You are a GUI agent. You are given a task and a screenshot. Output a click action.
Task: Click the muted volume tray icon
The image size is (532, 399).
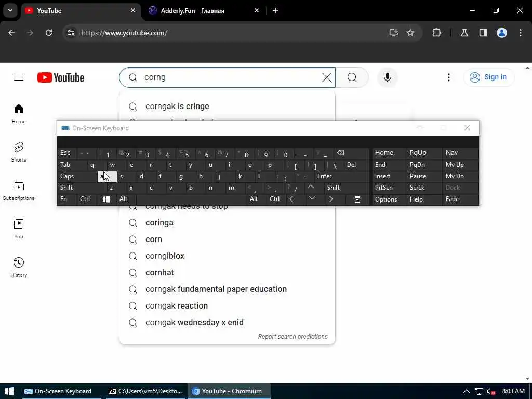(491, 391)
